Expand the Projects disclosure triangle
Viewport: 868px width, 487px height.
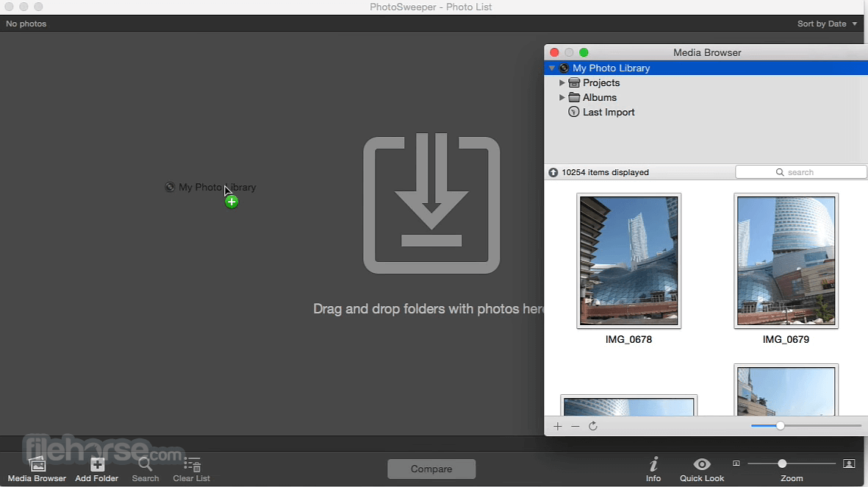562,82
